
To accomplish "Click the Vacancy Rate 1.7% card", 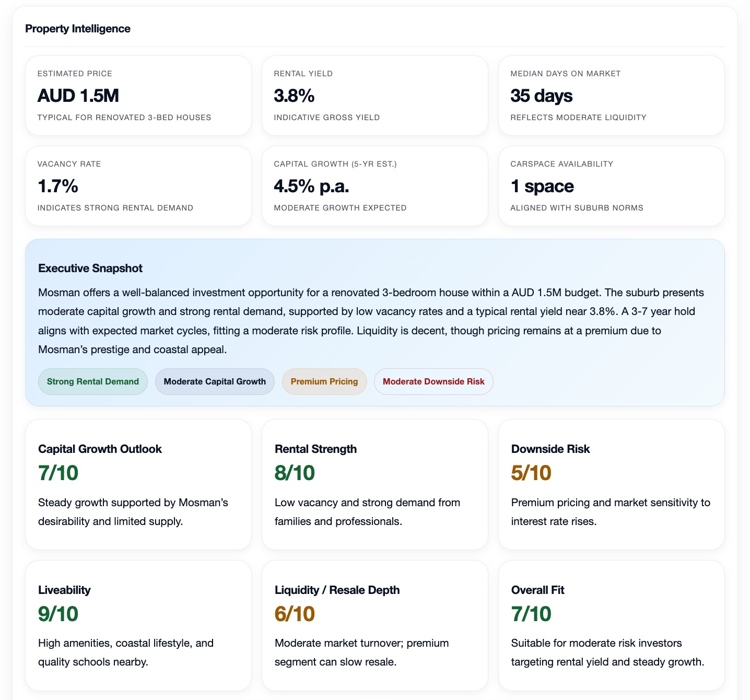I will click(138, 185).
